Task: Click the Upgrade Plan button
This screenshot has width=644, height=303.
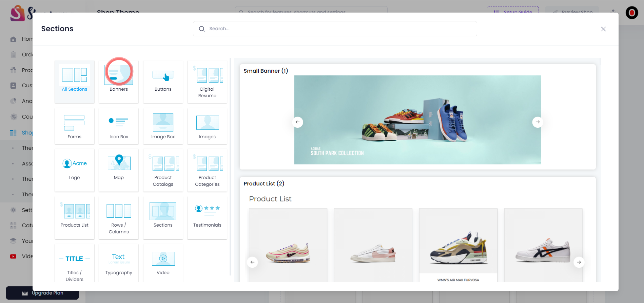Action: click(42, 293)
